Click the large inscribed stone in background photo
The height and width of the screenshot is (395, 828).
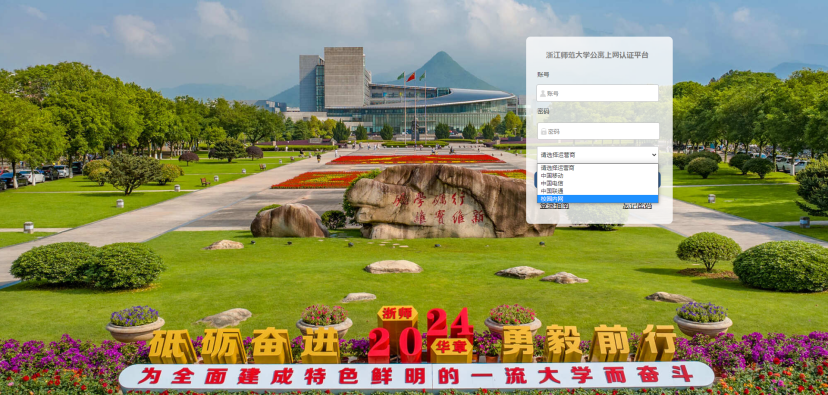tap(449, 202)
